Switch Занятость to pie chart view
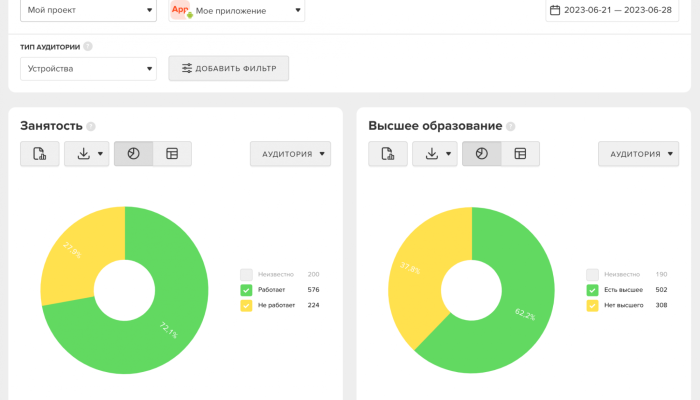 coord(133,154)
